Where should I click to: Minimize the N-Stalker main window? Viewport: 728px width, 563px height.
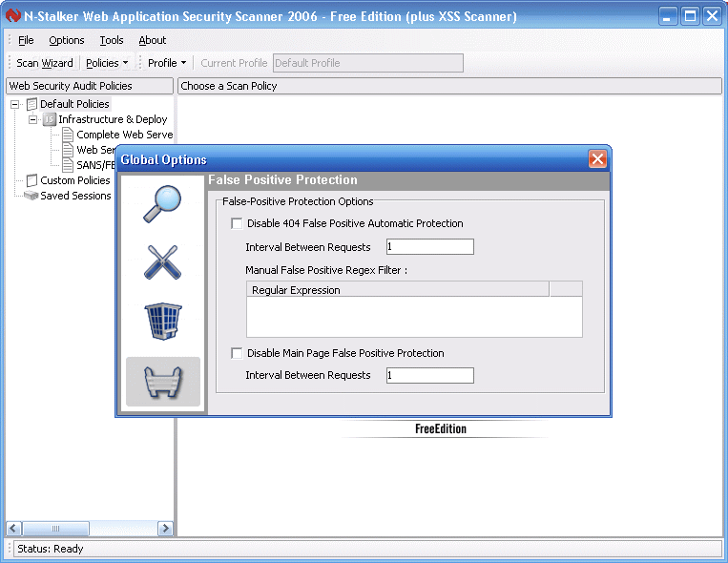pyautogui.click(x=668, y=16)
